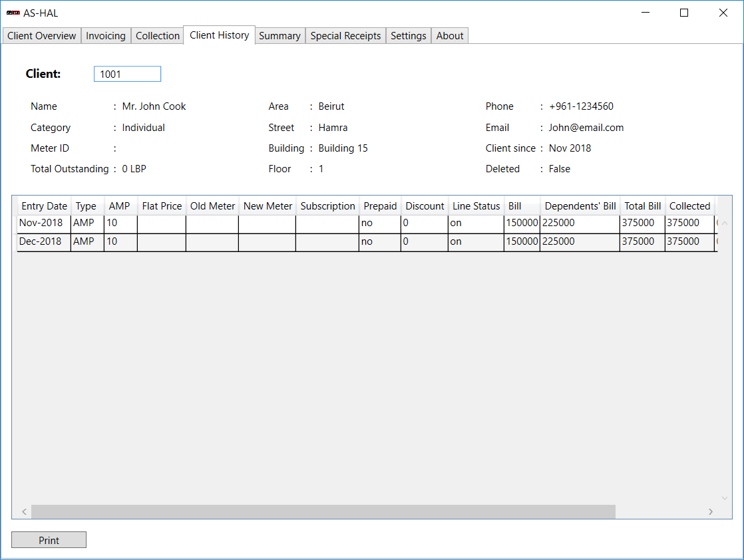Image resolution: width=744 pixels, height=560 pixels.
Task: Click the Collected column header
Action: (689, 206)
